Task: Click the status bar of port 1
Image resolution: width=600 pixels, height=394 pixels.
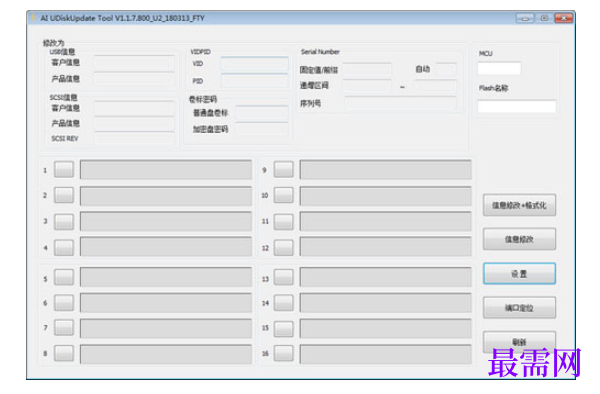Action: click(166, 169)
